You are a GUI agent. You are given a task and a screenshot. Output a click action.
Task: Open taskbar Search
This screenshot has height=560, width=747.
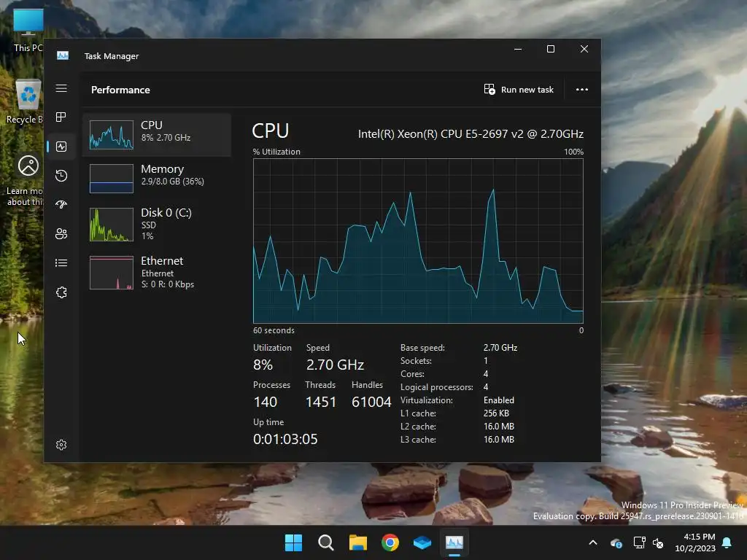click(326, 542)
